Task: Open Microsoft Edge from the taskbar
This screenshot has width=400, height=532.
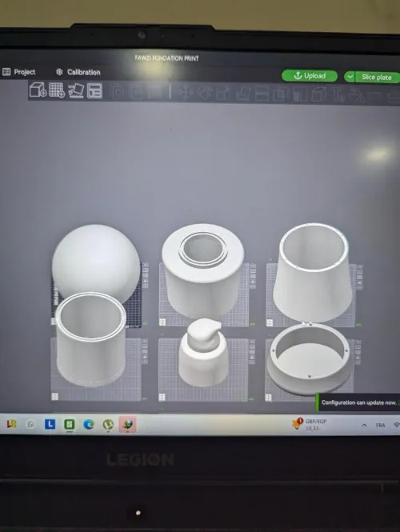Action: pos(89,424)
